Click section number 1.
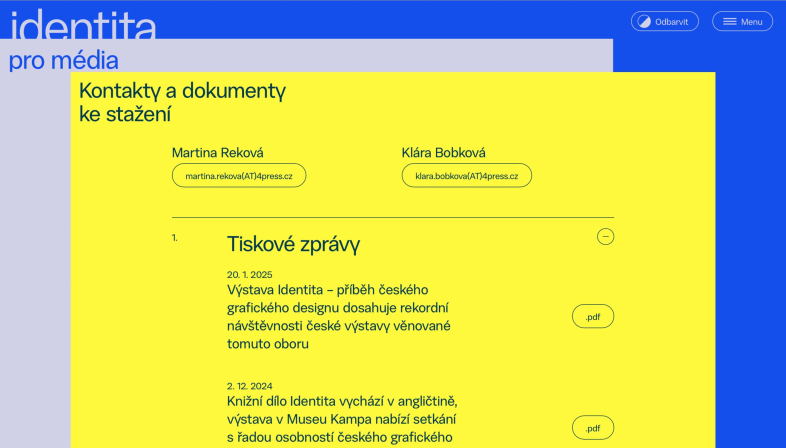Image resolution: width=786 pixels, height=448 pixels. tap(174, 238)
